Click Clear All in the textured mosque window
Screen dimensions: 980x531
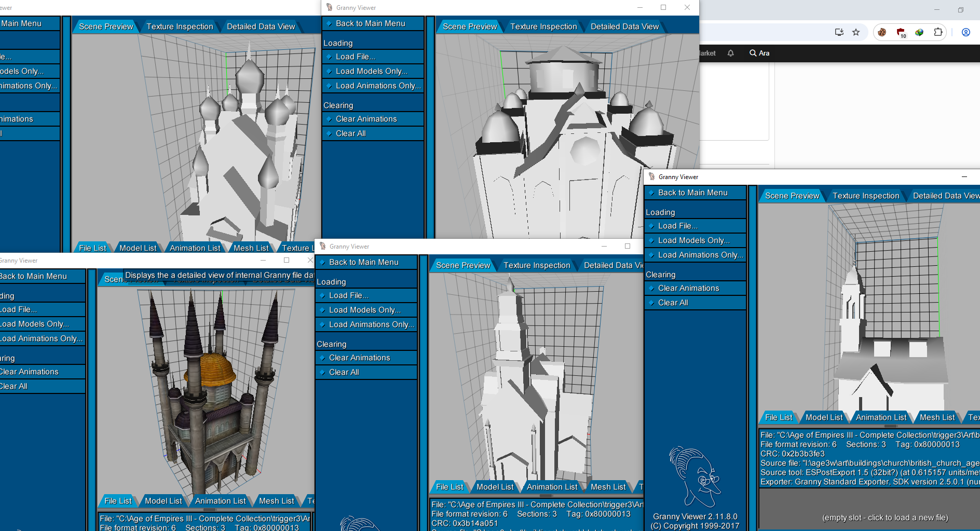tap(42, 386)
